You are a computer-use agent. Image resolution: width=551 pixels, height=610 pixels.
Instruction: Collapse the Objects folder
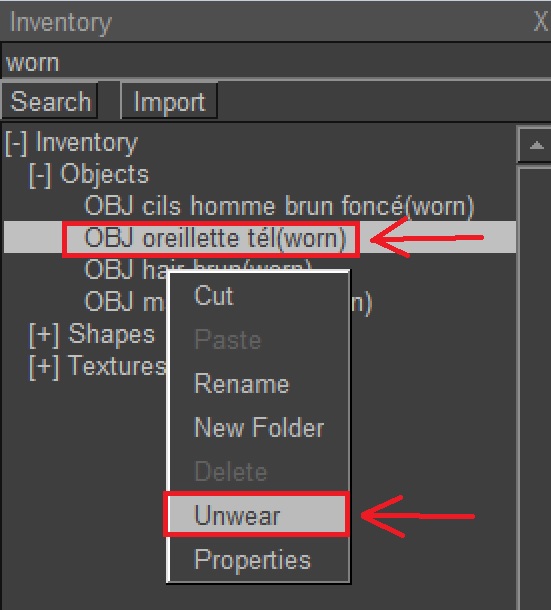pos(40,175)
